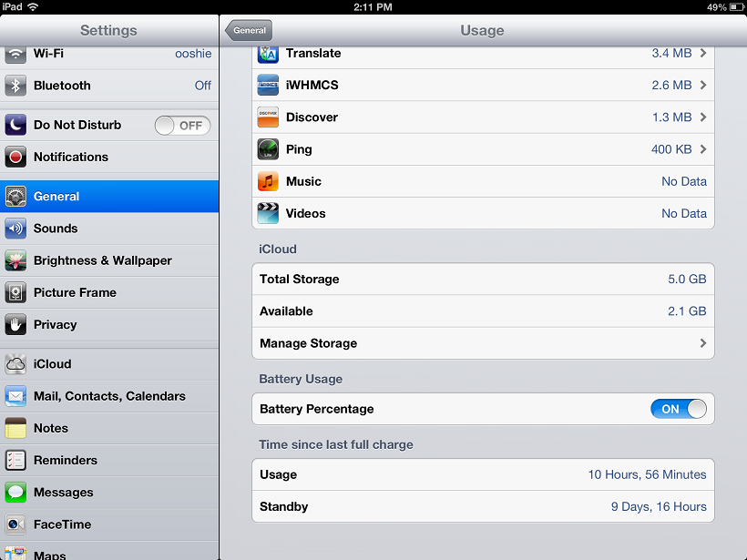Image resolution: width=747 pixels, height=560 pixels.
Task: Tap the Privacy hand icon
Action: 15,325
